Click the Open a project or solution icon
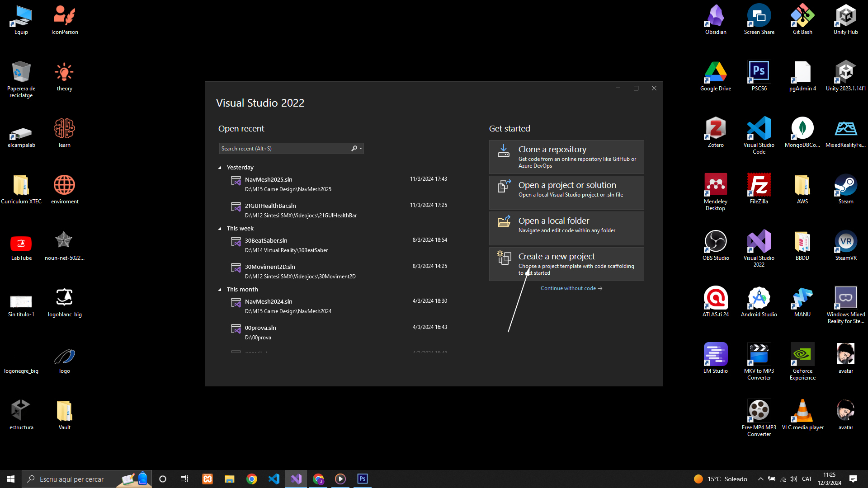 coord(504,186)
